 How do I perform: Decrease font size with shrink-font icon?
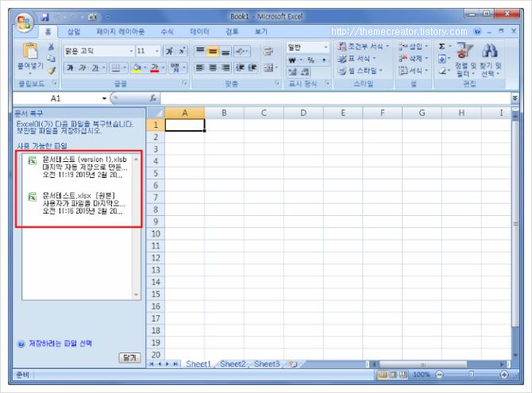182,51
